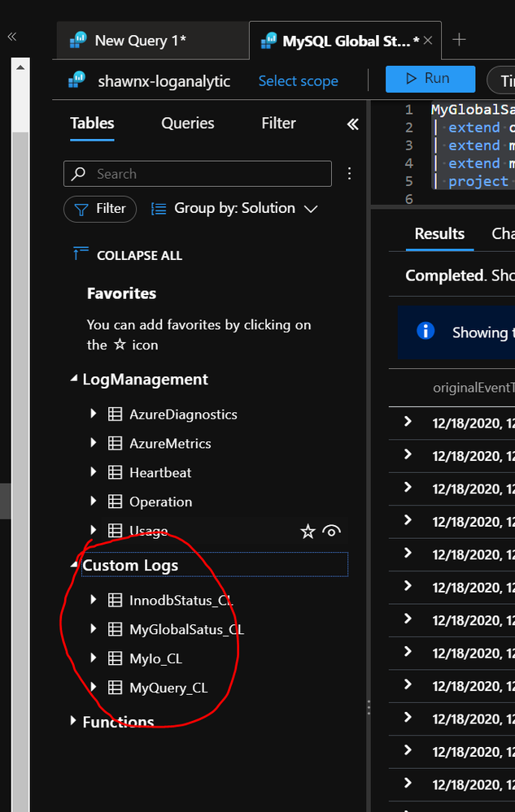Open the Filter tab
Viewport: 515px width, 812px height.
tap(279, 124)
